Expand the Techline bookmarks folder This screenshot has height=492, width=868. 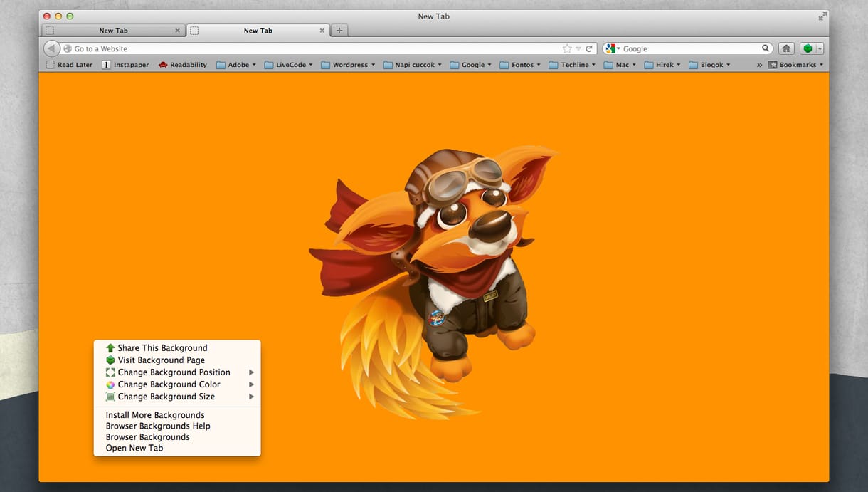coord(572,65)
